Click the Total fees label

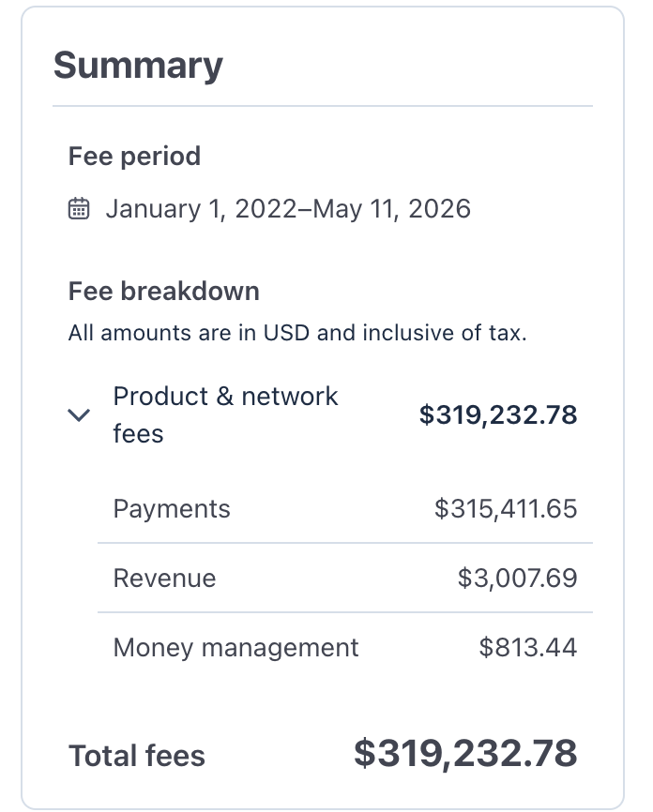coord(137,756)
